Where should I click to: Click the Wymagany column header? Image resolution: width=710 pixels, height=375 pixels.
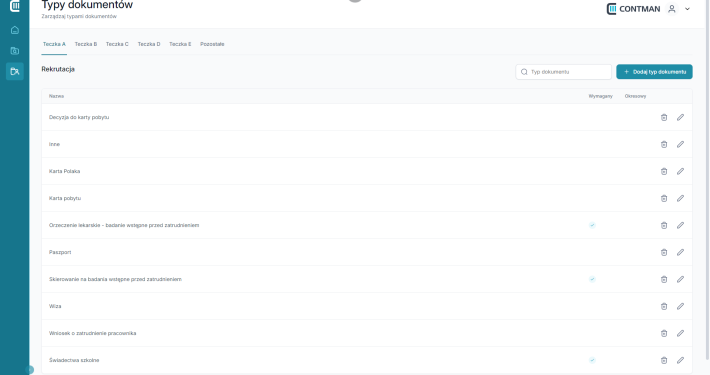pos(600,96)
